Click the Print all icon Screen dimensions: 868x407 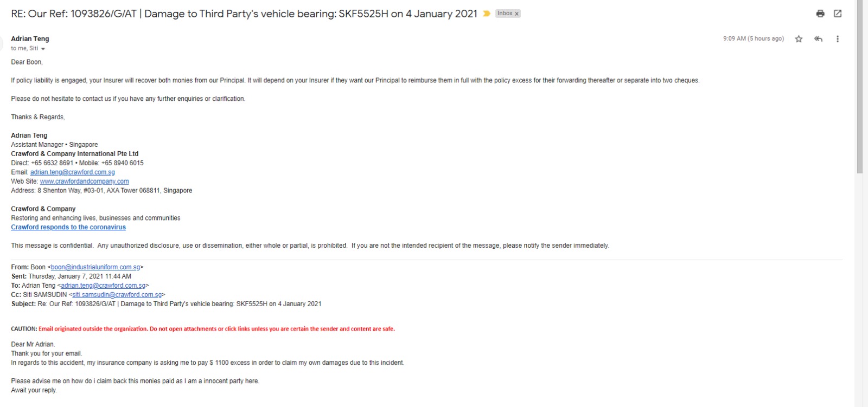click(820, 14)
